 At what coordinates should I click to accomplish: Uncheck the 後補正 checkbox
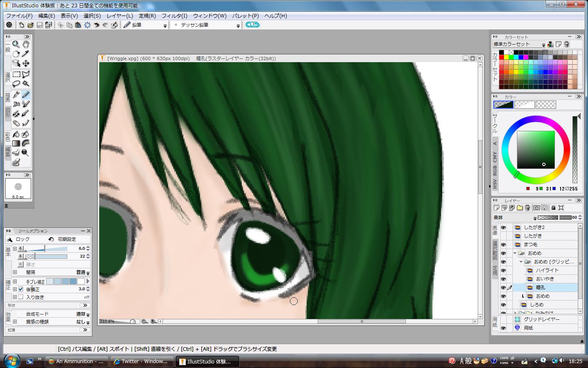pos(21,289)
